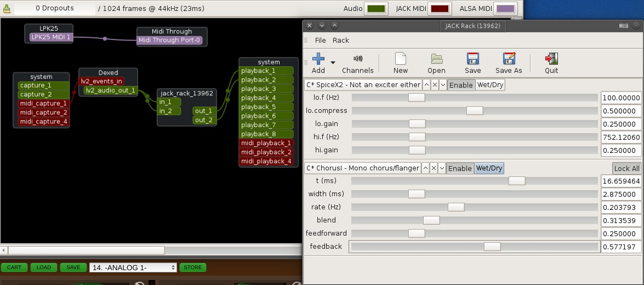Viewport: 644px width, 285px height.
Task: Remove the SpiceX2 plugin with X
Action: click(x=434, y=85)
